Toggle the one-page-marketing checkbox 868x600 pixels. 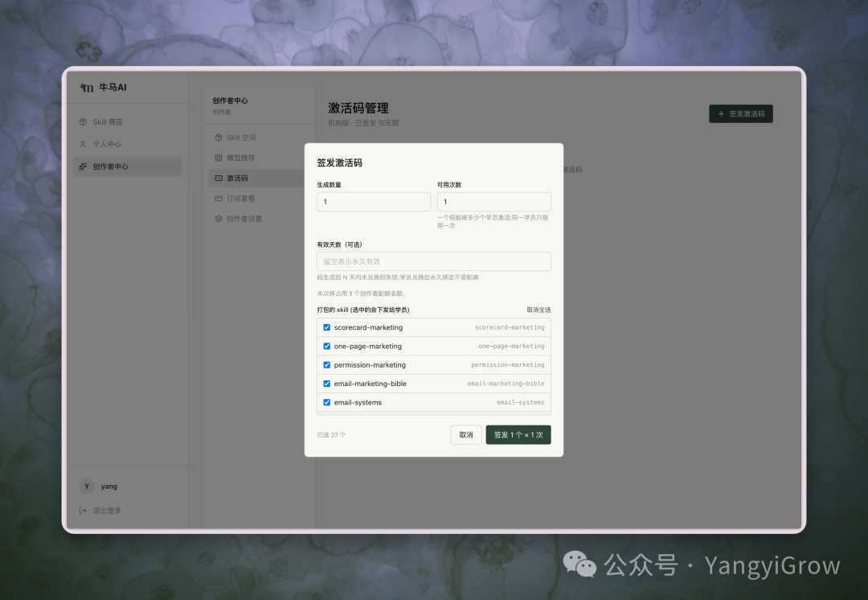coord(326,347)
